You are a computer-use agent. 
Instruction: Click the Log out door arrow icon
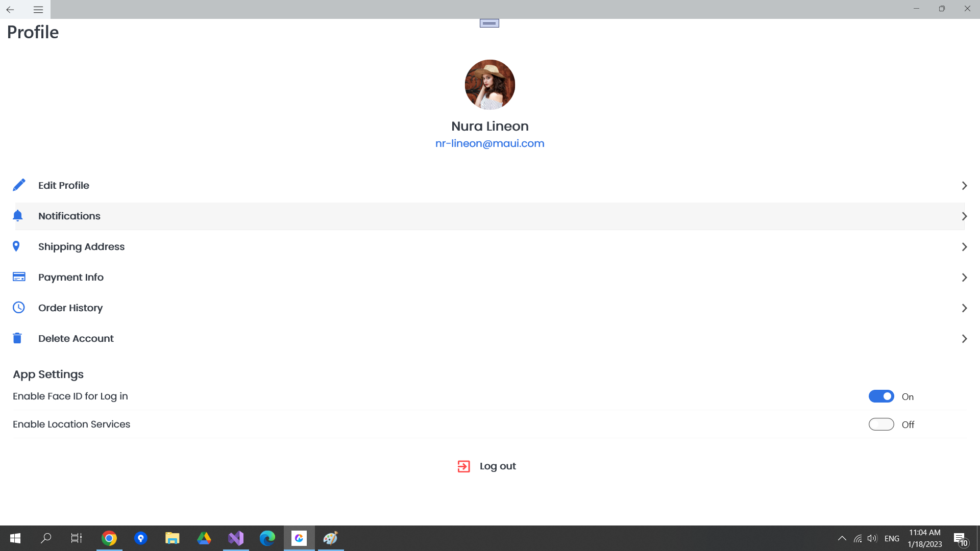[x=464, y=466]
